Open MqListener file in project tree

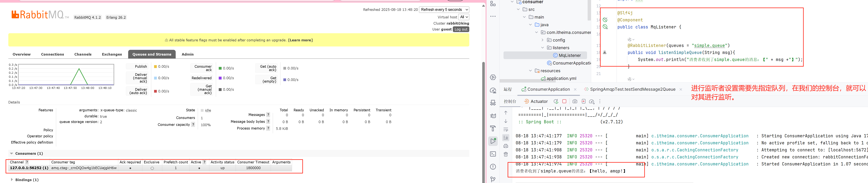pos(567,56)
